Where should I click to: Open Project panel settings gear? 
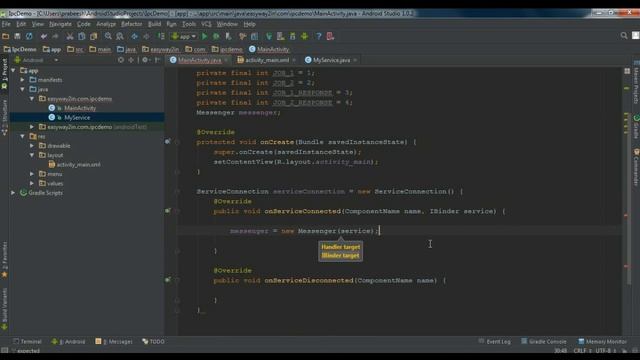(145, 60)
